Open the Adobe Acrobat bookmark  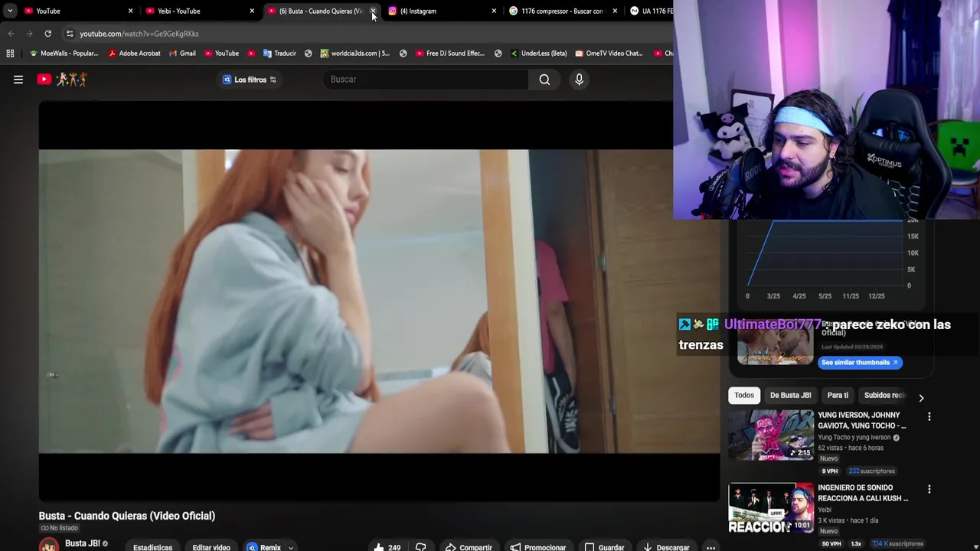pos(135,54)
